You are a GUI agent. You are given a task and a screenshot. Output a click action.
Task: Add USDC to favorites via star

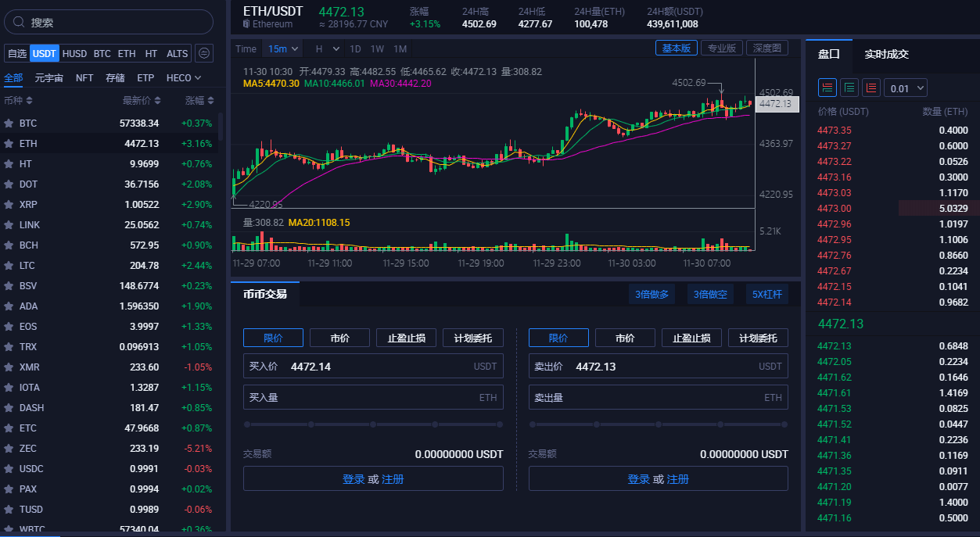pos(9,469)
